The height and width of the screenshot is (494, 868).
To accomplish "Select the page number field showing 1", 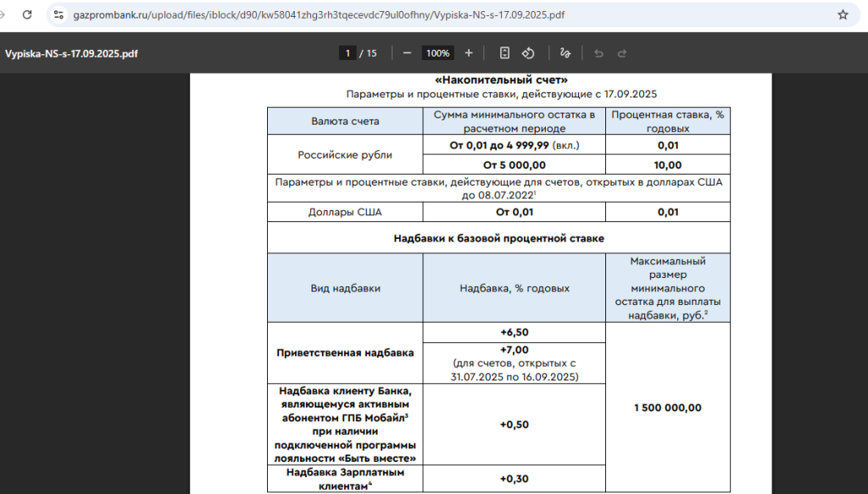I will click(x=348, y=53).
